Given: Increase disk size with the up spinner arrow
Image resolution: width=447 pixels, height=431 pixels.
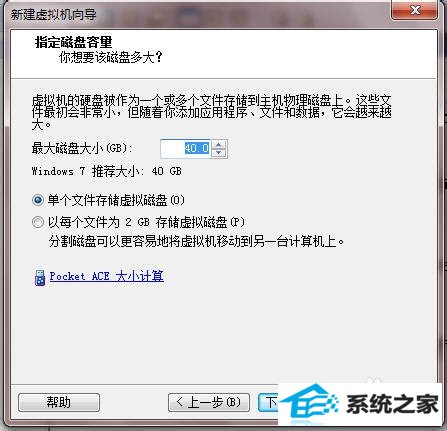Looking at the screenshot, I should pos(219,145).
